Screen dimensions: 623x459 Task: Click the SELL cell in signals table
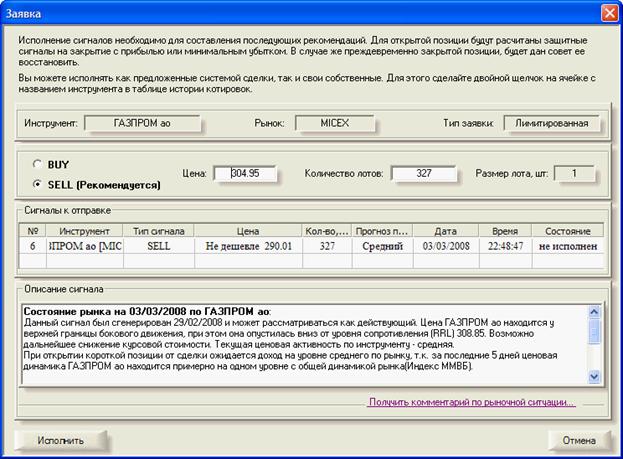point(159,246)
